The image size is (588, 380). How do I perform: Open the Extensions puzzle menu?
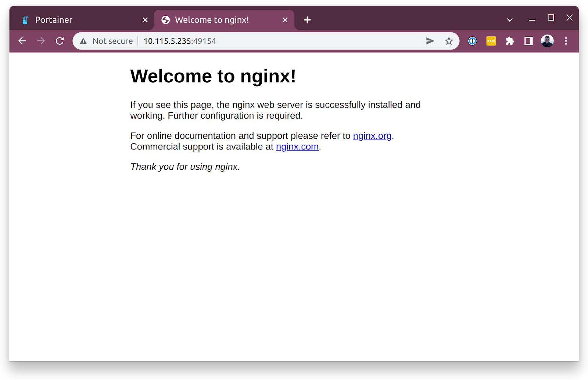pos(510,41)
